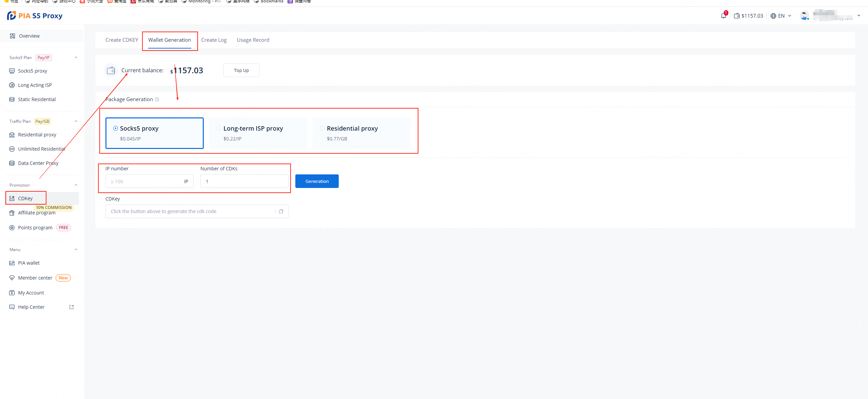This screenshot has height=399, width=868.
Task: Collapse the Socks5 Plan section
Action: coord(76,57)
